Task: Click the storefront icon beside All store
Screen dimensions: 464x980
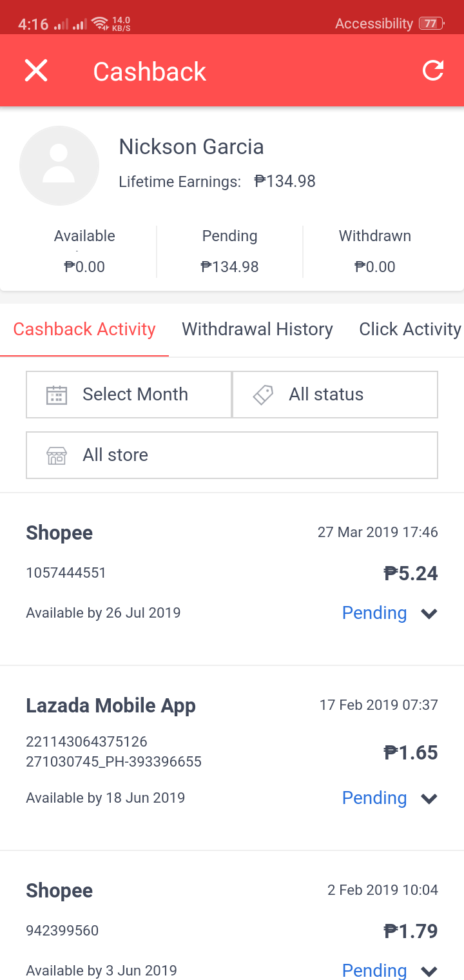Action: (x=57, y=455)
